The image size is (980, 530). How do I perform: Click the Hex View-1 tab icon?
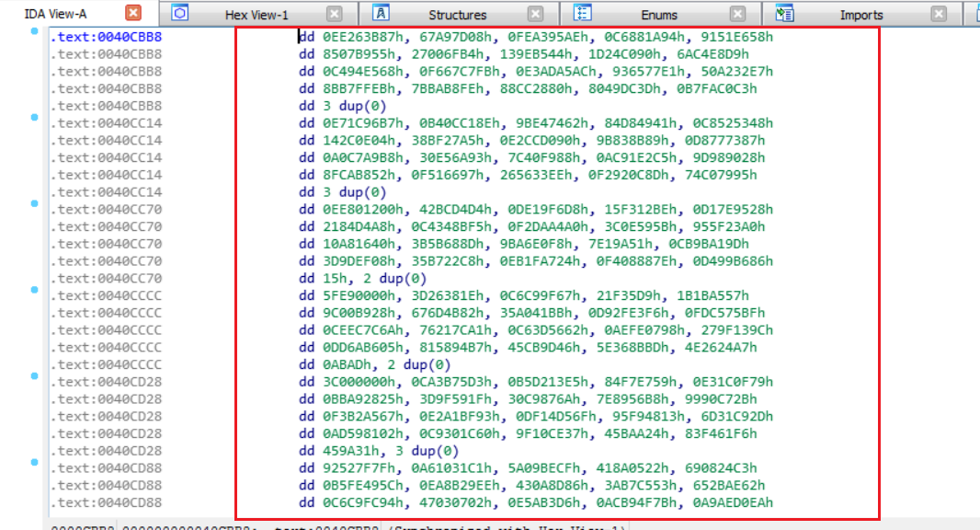pos(180,14)
